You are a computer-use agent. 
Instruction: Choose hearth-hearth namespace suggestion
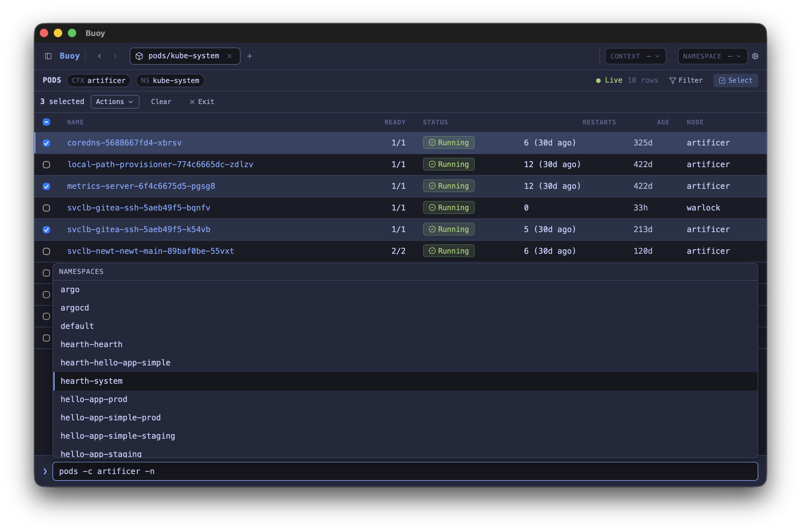click(x=405, y=344)
